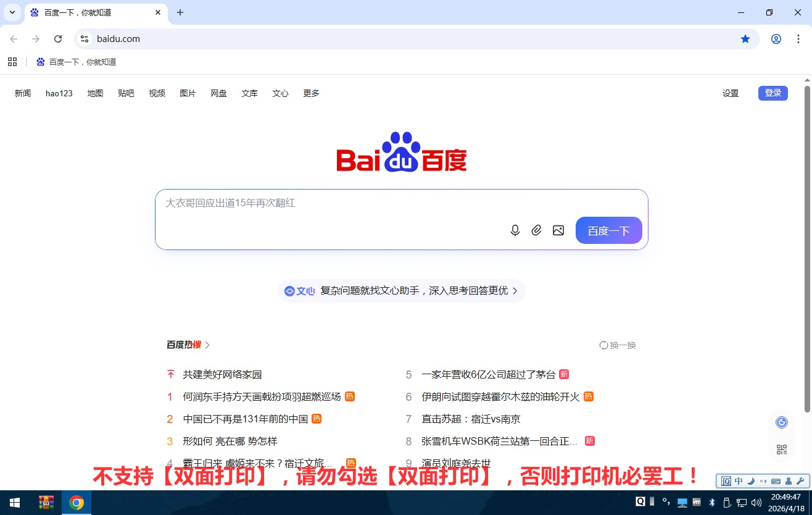Refresh hot searches with 换一换
The width and height of the screenshot is (812, 515).
tap(618, 345)
